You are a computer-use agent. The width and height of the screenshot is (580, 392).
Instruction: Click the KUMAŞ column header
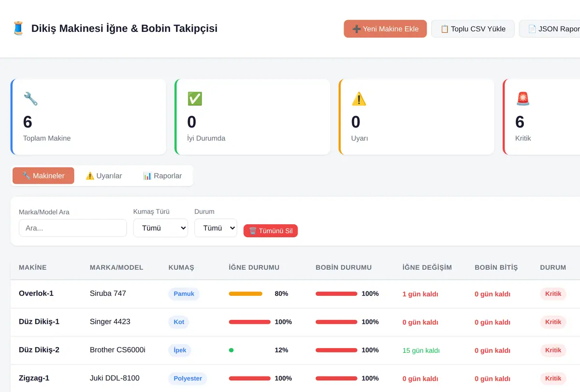(x=181, y=267)
